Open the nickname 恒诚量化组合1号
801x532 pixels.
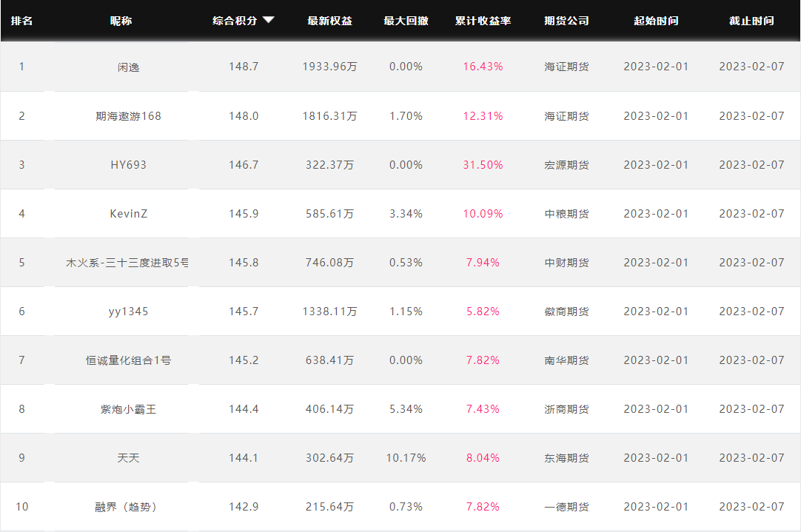click(128, 360)
